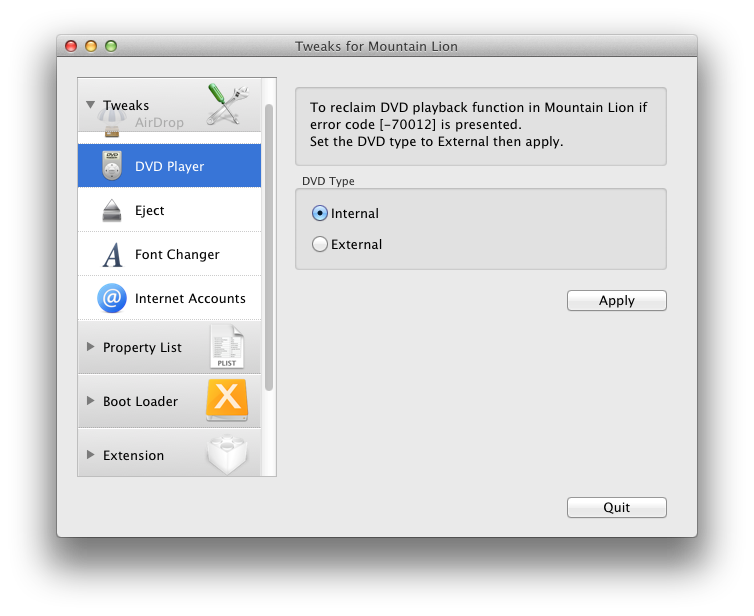Click the Eject drive icon

[112, 210]
